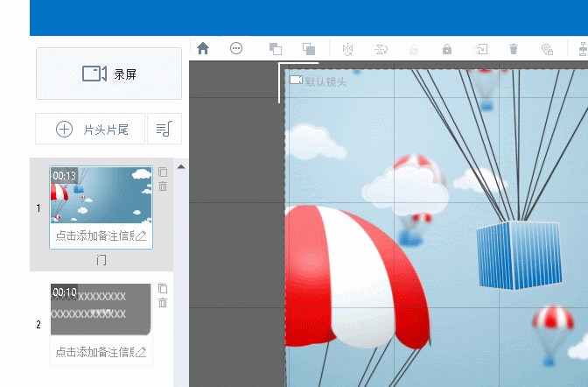Delete scene 2 using its trash icon
Screen dimensions: 588x387
pos(163,303)
